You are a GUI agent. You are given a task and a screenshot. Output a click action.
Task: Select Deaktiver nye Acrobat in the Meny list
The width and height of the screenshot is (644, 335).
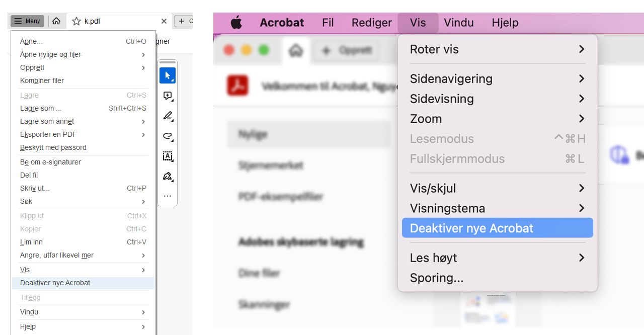coord(55,283)
